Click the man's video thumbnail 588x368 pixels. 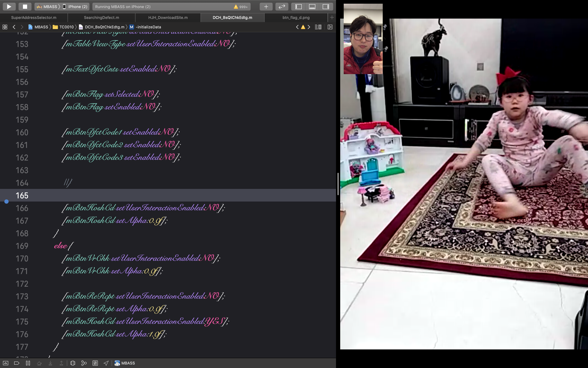pyautogui.click(x=363, y=39)
